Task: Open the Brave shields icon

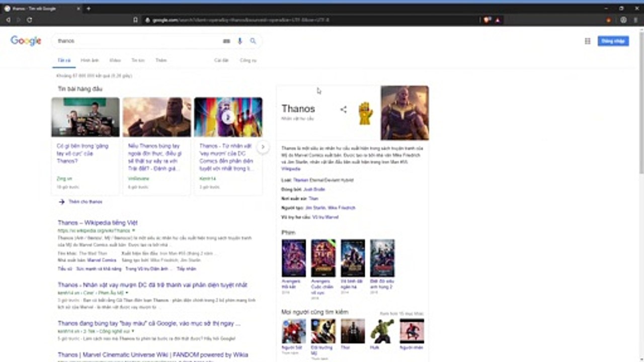Action: pos(487,20)
